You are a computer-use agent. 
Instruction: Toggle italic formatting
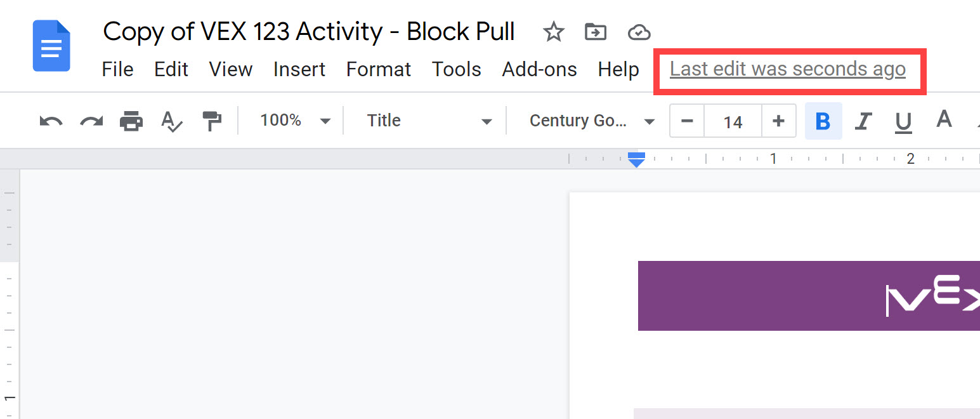coord(863,121)
